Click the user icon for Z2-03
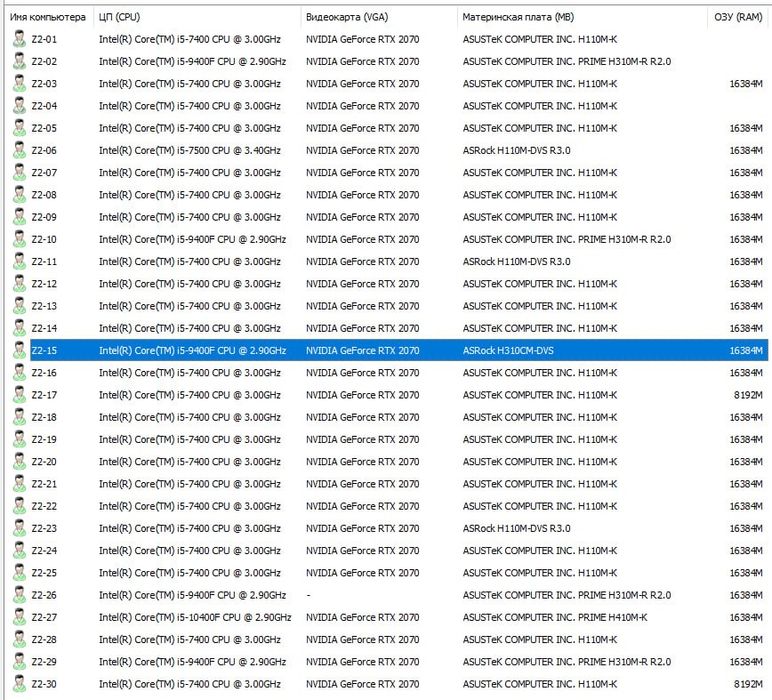 [19, 83]
